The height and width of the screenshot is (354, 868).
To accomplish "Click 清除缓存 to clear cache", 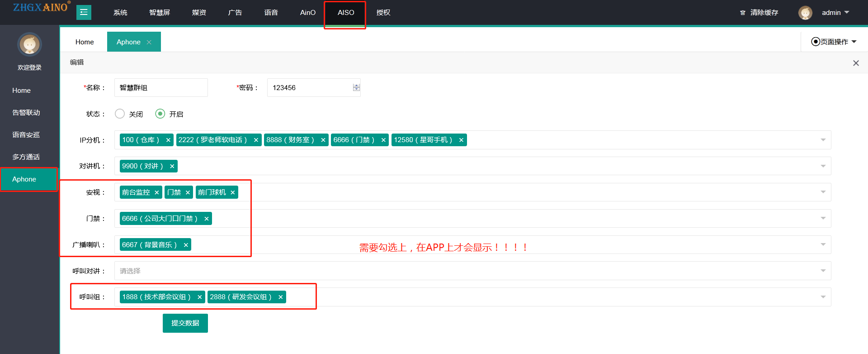I will (759, 13).
